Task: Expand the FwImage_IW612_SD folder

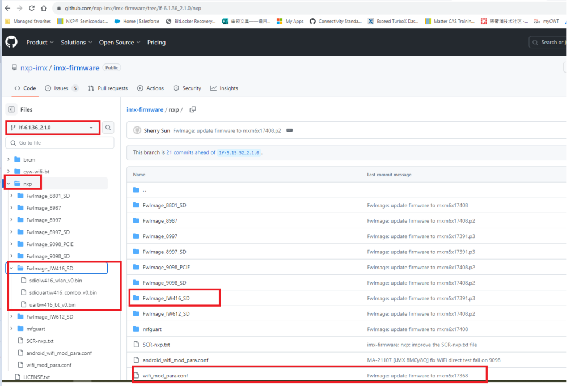Action: [x=11, y=316]
